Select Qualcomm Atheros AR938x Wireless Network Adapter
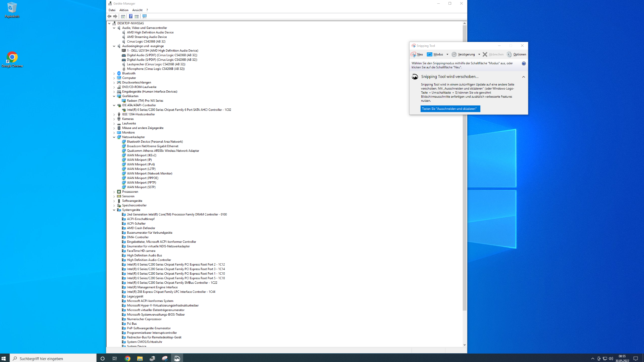 click(x=163, y=151)
